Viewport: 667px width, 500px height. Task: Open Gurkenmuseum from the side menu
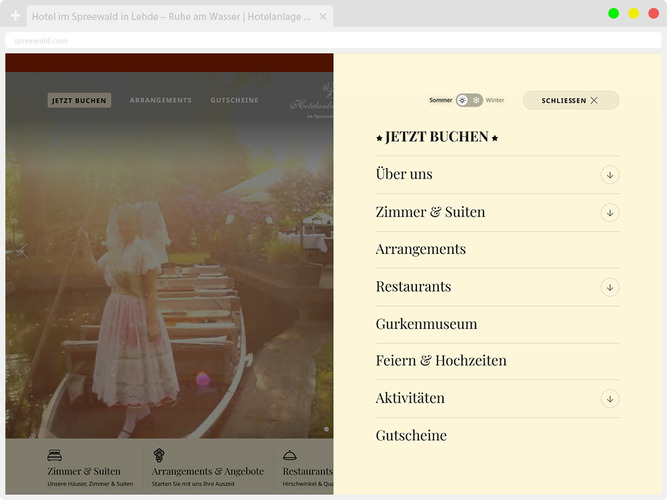click(426, 324)
